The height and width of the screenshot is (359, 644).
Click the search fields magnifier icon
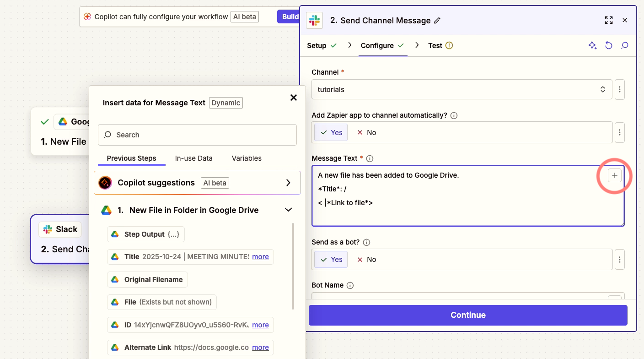click(625, 45)
